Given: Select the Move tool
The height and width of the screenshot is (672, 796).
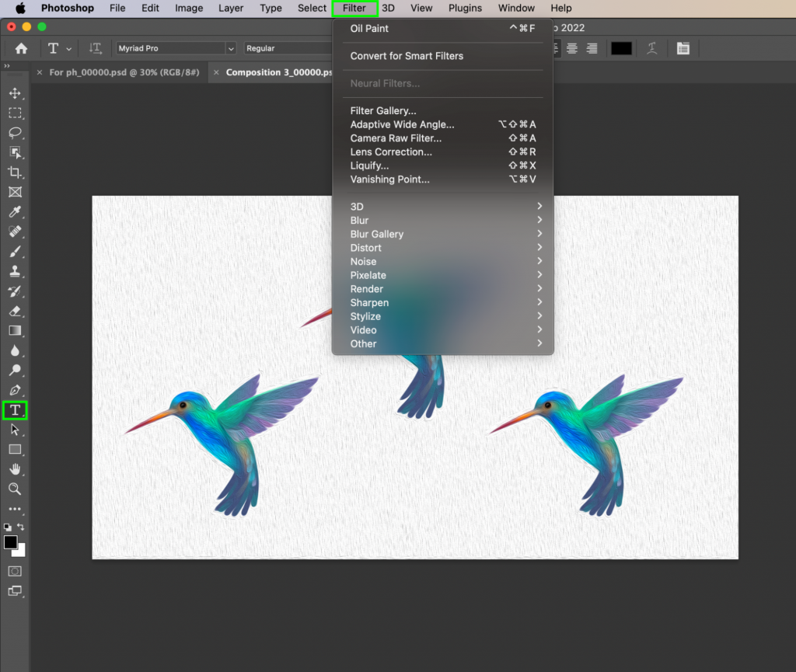Looking at the screenshot, I should pos(15,93).
